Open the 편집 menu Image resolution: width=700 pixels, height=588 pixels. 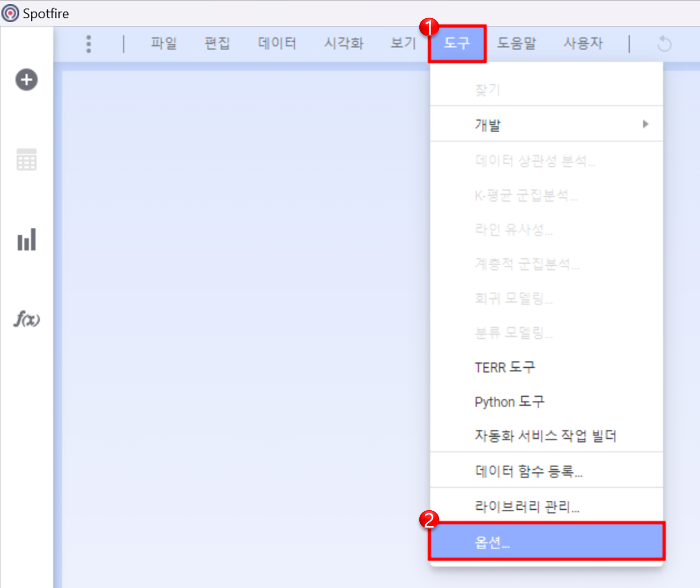217,43
